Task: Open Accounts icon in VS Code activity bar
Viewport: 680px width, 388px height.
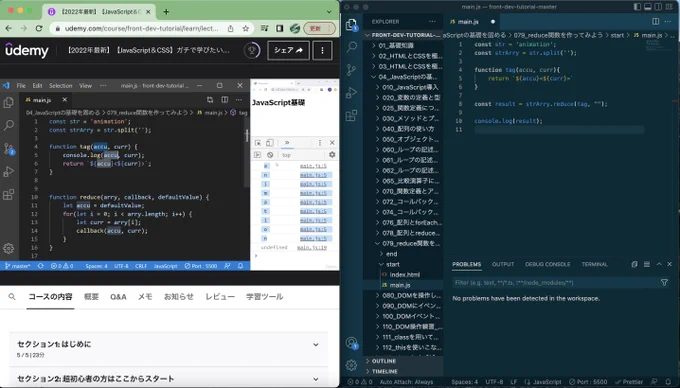Action: point(352,343)
